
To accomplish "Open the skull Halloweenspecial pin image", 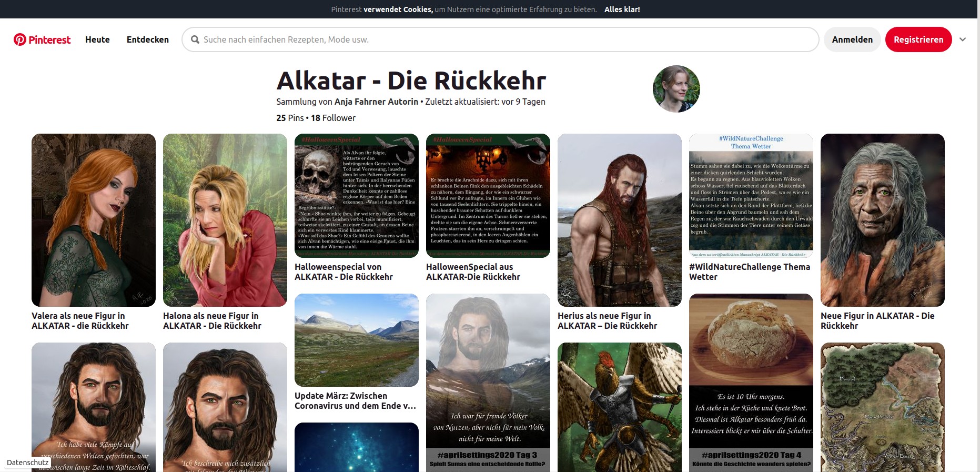I will tap(357, 196).
